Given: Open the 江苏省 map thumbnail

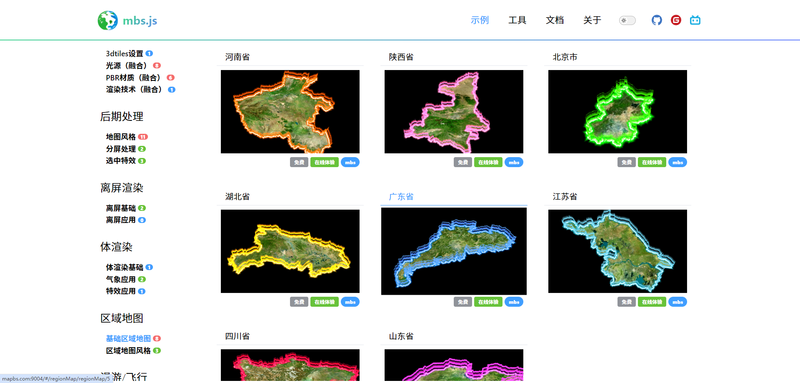Looking at the screenshot, I should click(x=617, y=251).
